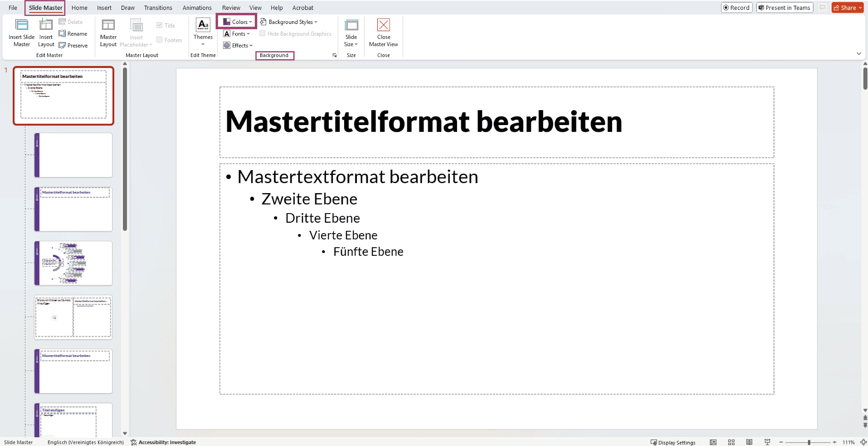Click 'Mastertitelformat bearbeiten' title placeholder
The height and width of the screenshot is (446, 868).
(497, 122)
